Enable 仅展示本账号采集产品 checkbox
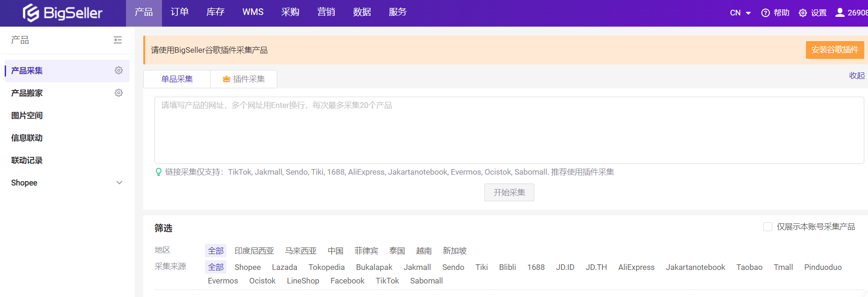Viewport: 868px width, 297px height. click(x=768, y=226)
